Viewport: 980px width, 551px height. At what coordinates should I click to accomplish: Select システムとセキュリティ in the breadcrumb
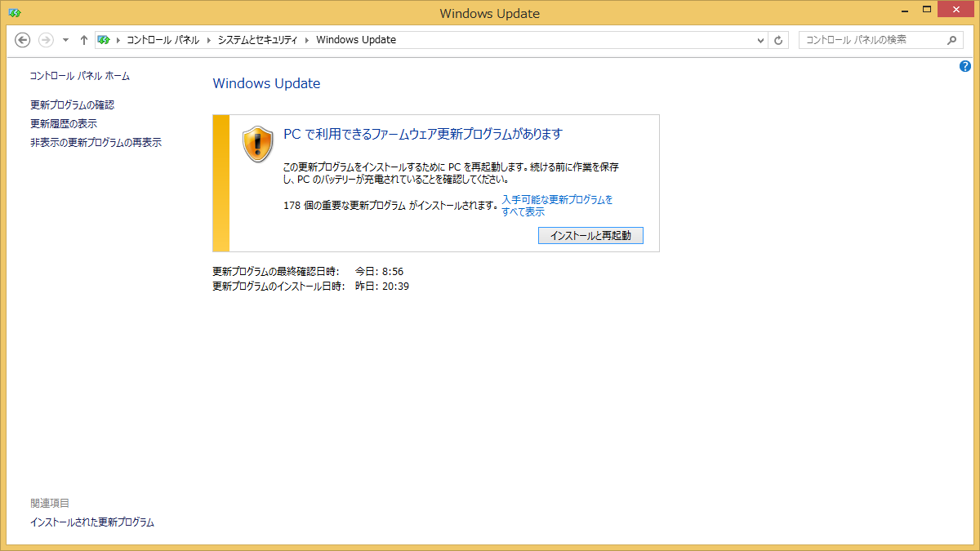[x=258, y=39]
